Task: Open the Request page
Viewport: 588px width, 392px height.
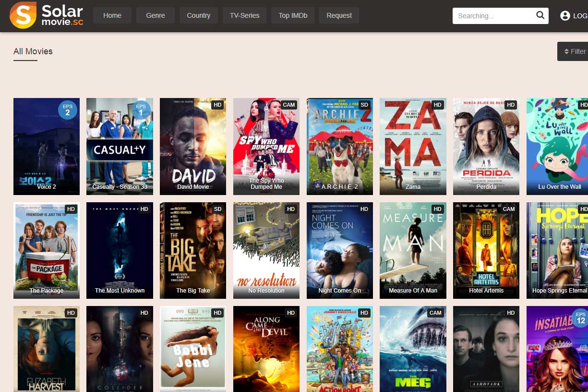Action: [x=339, y=15]
